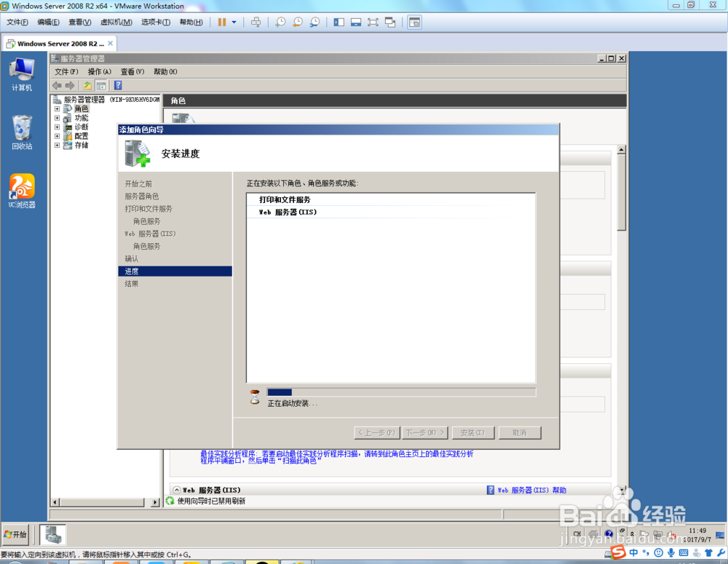Click the installation progress bar
Viewport: 728px width, 564px height.
(x=401, y=392)
